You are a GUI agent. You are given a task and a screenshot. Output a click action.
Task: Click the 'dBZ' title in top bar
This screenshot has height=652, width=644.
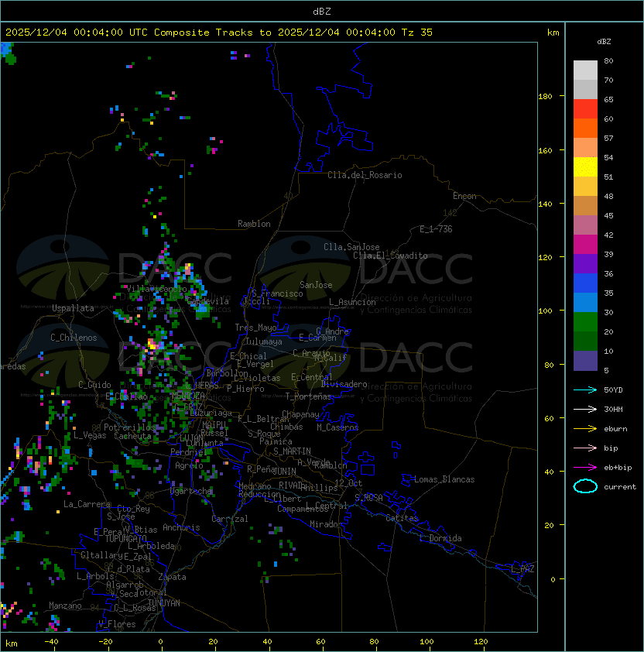coord(322,12)
